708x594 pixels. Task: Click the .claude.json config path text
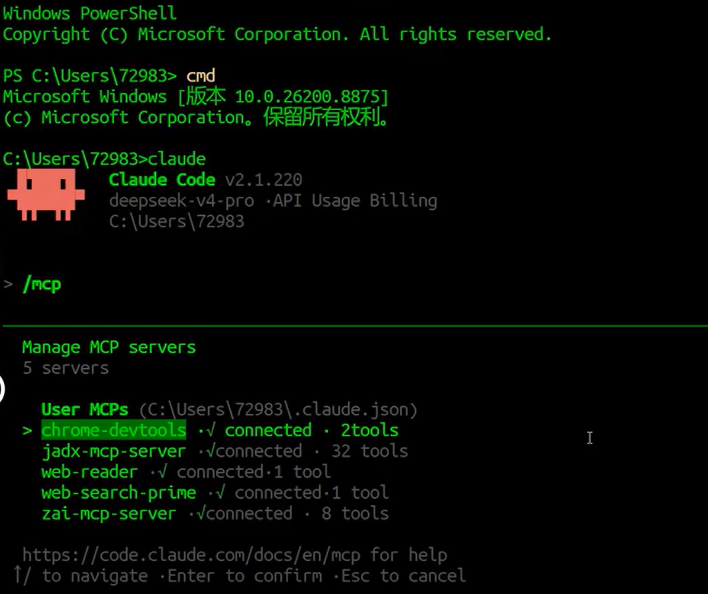(x=278, y=409)
